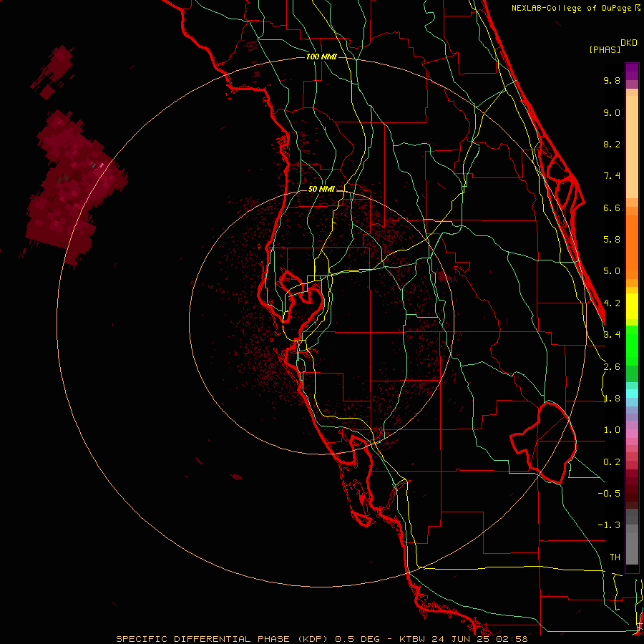644x644 pixels.
Task: Click the 8.2 scale label
Action: pos(612,144)
